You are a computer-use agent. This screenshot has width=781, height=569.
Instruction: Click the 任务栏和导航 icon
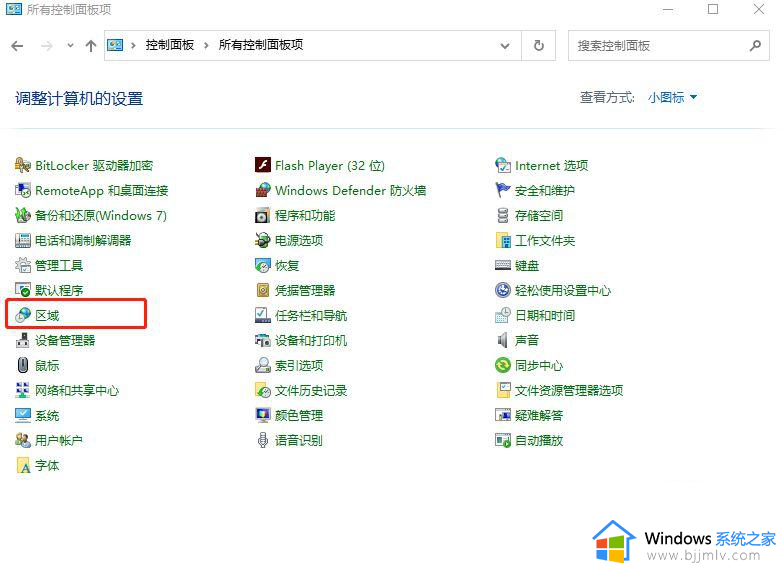[x=262, y=315]
